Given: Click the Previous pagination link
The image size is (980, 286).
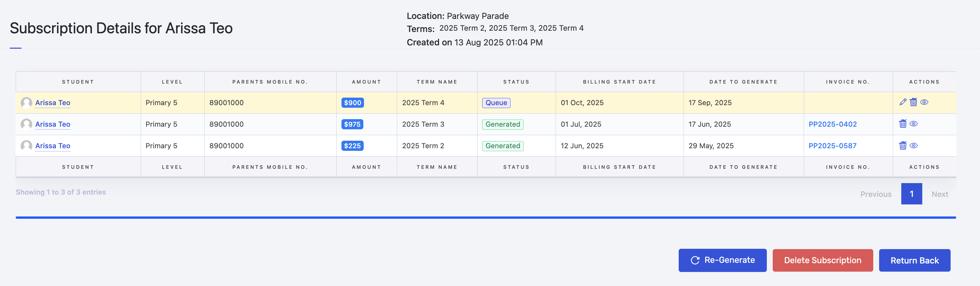Looking at the screenshot, I should (x=876, y=194).
